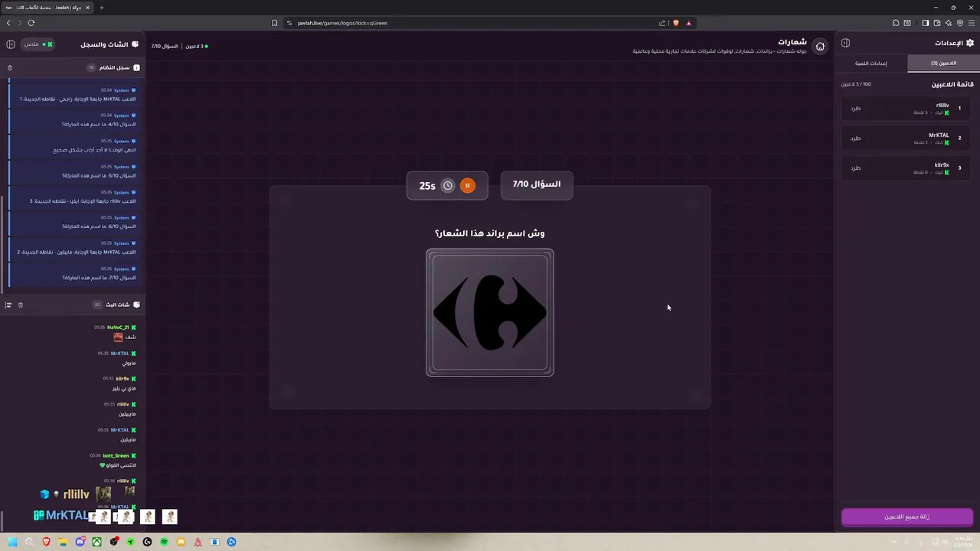Click the system log count badge 18
This screenshot has width=980, height=551.
(x=91, y=67)
